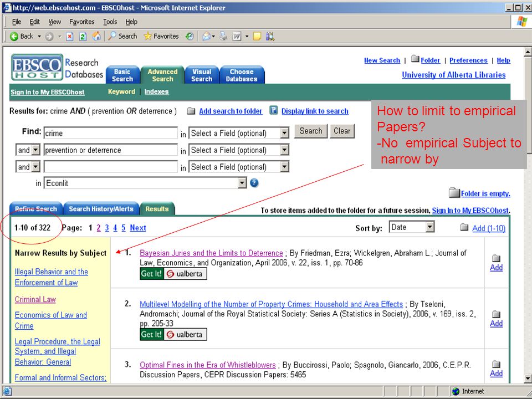
Task: Click the folder icon next to Folder is empty
Action: [454, 193]
